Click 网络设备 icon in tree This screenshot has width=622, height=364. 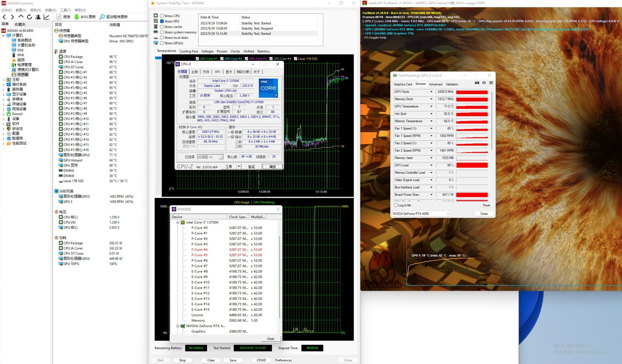coord(9,109)
